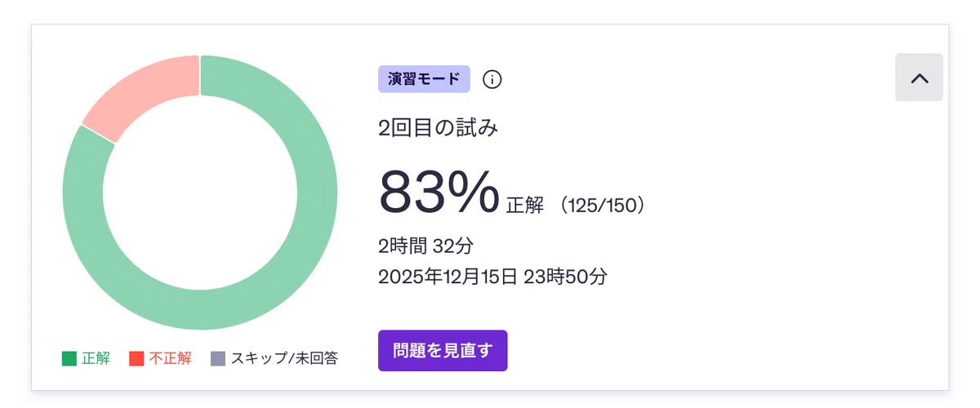This screenshot has width=980, height=408.
Task: Click the 2回目の試み heading
Action: point(439,128)
